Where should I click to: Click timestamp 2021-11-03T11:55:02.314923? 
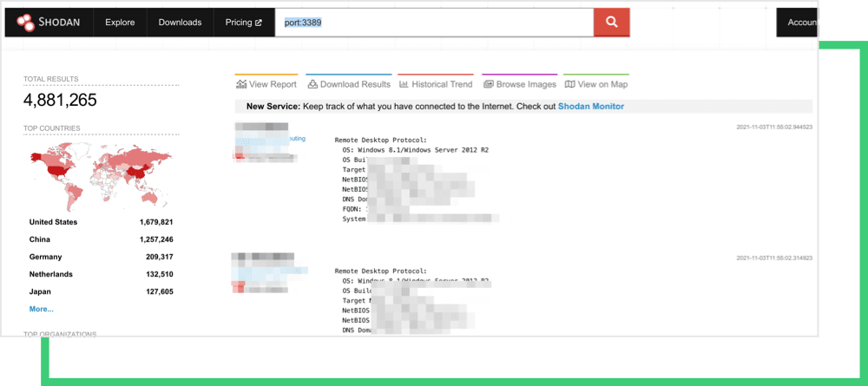(774, 258)
